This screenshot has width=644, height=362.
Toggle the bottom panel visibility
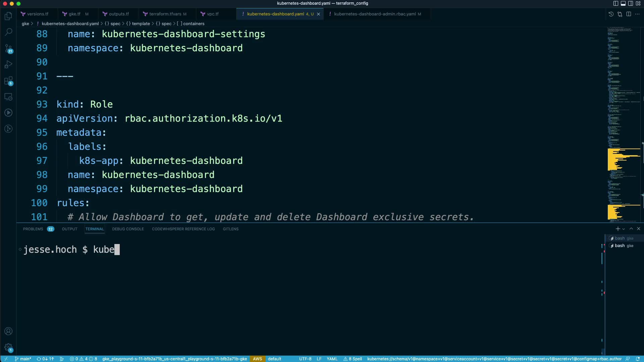623,3
